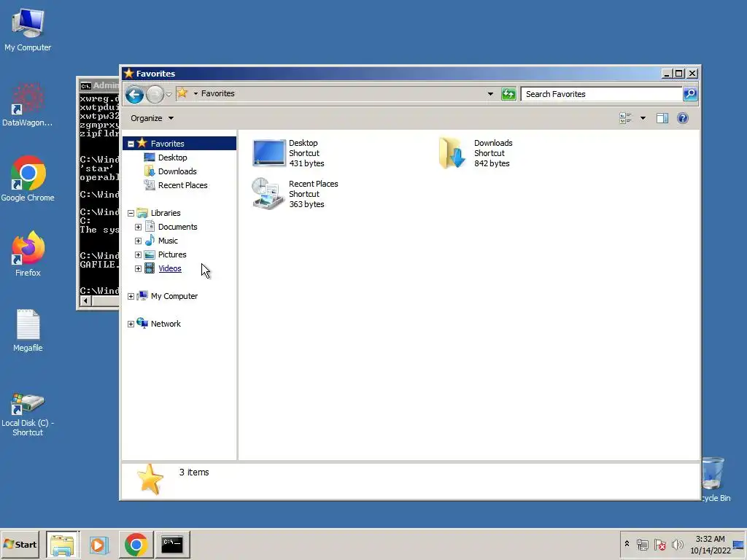Launch Windows Media Player from taskbar
Image resolution: width=747 pixels, height=560 pixels.
[99, 544]
